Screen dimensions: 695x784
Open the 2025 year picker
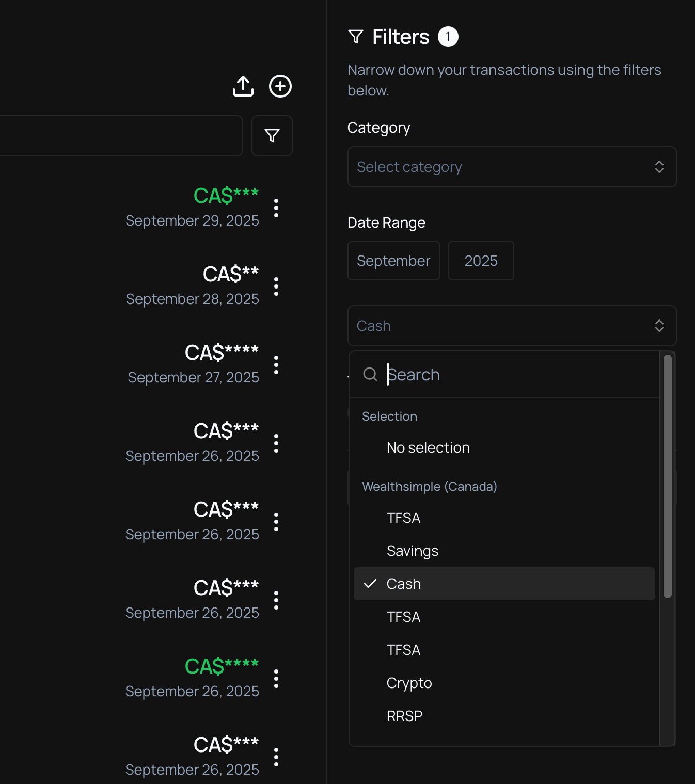pos(481,261)
